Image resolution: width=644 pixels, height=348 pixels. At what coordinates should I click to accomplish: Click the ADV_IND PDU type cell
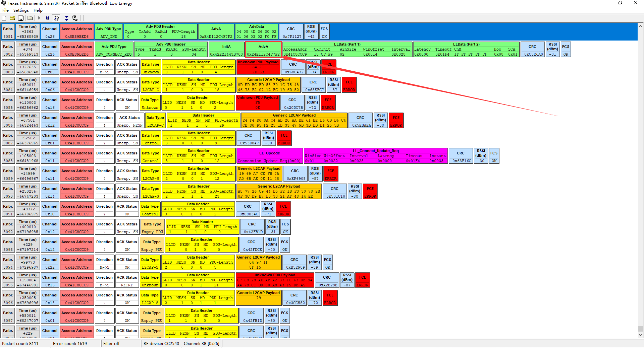click(109, 32)
